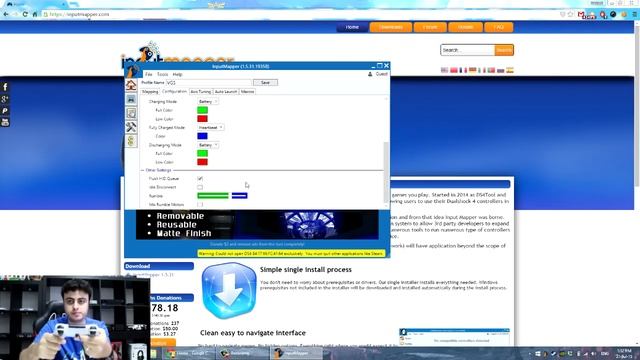
Task: Switch to the Mapping tab
Action: 150,92
